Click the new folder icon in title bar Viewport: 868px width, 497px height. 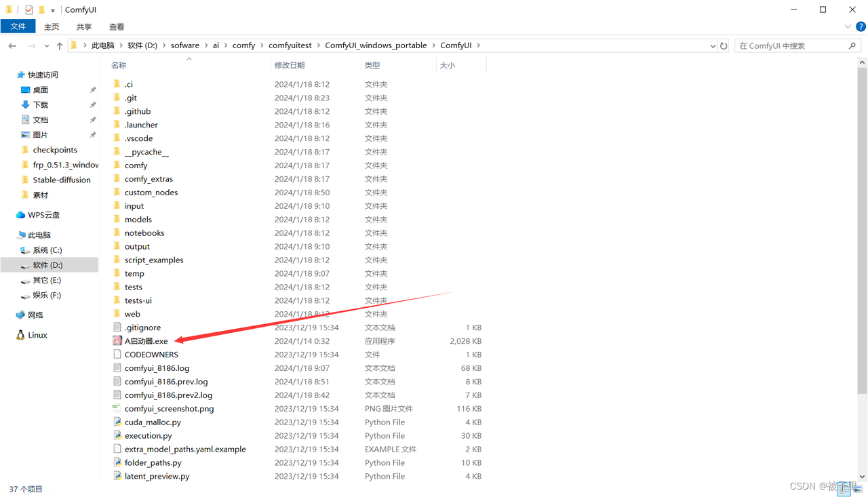(x=41, y=10)
